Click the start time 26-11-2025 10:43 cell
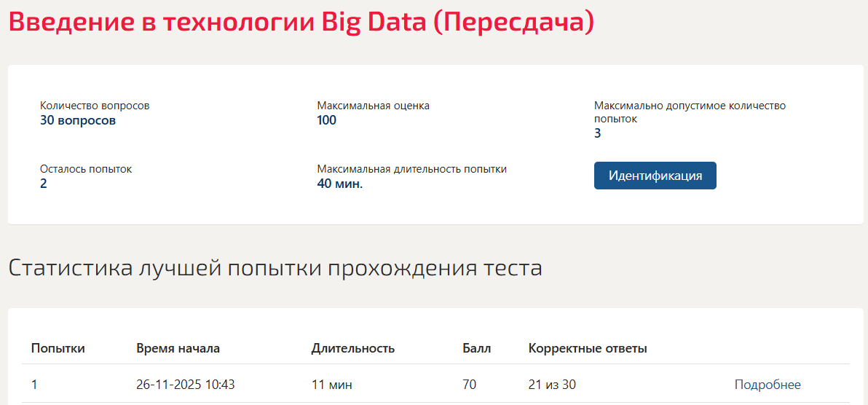Screen dimensions: 868x405 coord(186,385)
